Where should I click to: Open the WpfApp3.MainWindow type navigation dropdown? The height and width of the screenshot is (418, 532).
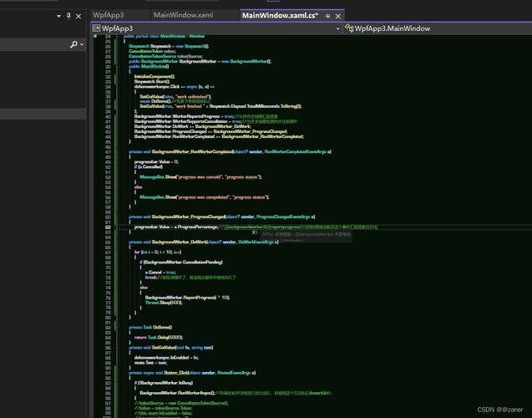[x=438, y=28]
